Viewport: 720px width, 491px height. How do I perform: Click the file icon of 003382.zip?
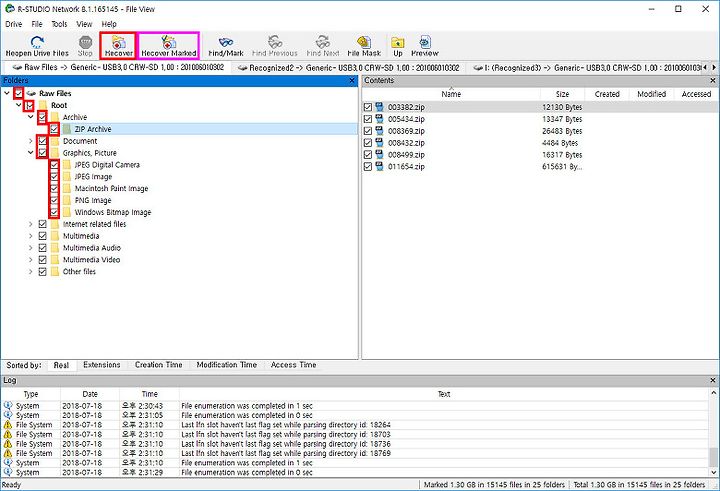[379, 107]
